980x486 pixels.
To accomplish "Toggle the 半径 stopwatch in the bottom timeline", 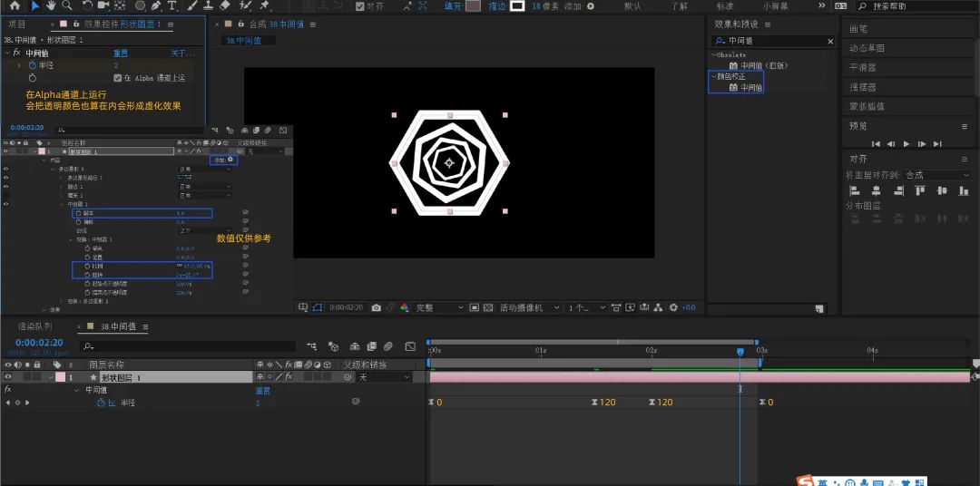I will (x=101, y=403).
